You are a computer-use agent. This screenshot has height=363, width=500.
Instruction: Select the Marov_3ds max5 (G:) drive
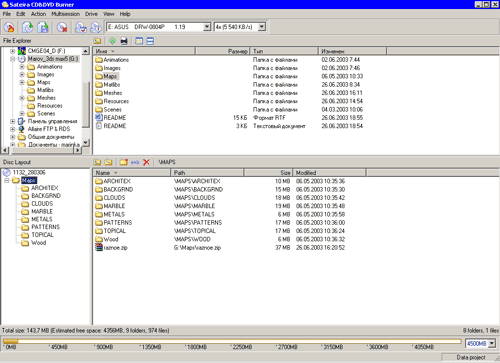[53, 59]
